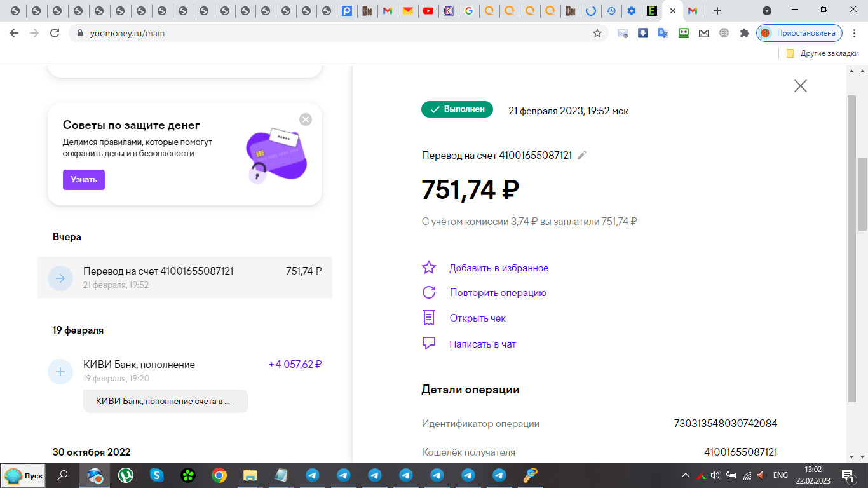868x488 pixels.
Task: Open Chrome from the taskbar
Action: point(219,475)
